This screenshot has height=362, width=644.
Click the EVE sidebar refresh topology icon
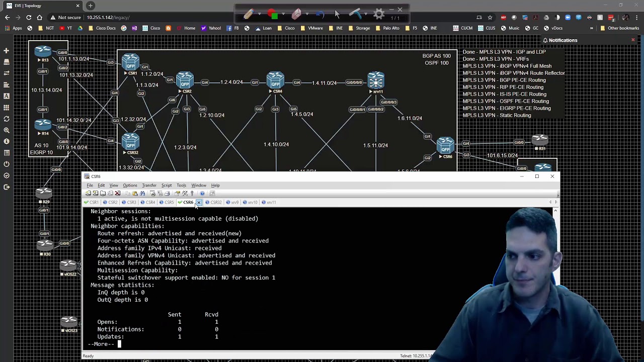6,119
